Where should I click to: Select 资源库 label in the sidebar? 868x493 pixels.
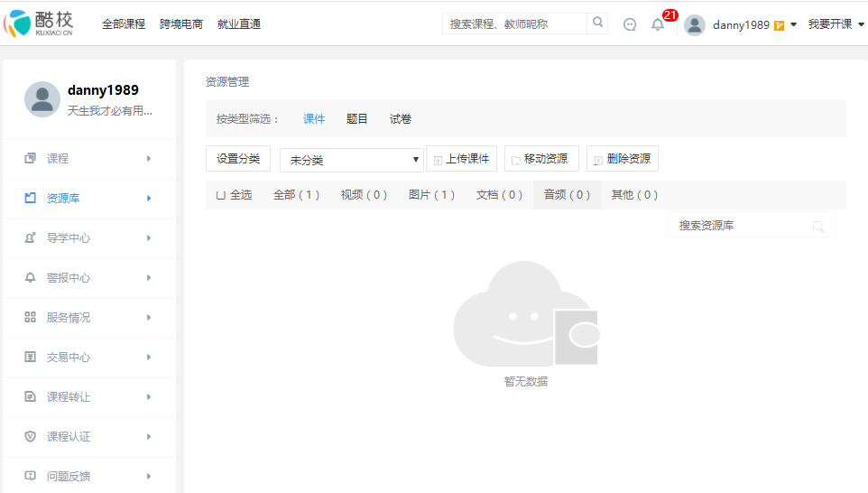click(63, 199)
